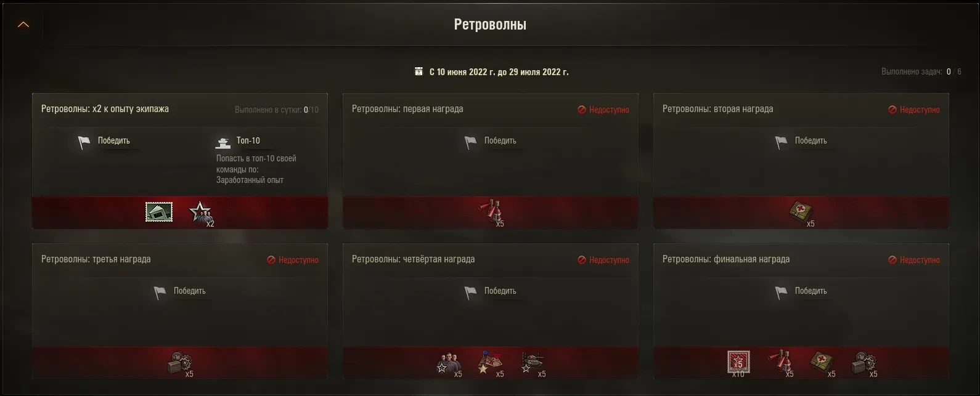This screenshot has width=980, height=396.
Task: Select the Ретроволны: финальная награда title
Action: pos(726,259)
